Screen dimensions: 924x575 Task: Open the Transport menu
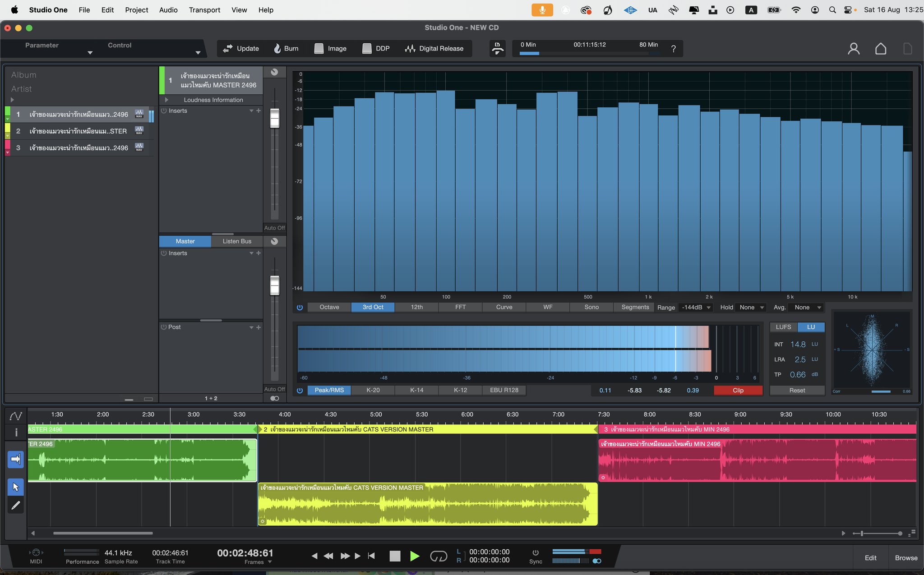click(204, 10)
